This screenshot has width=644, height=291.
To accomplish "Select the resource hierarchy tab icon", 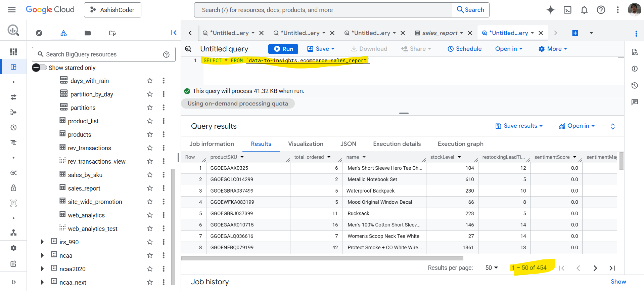I will pos(63,33).
